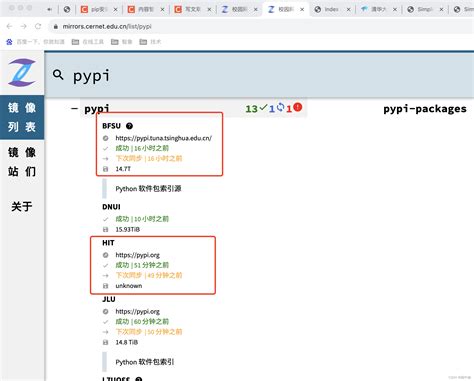Screen dimensions: 474x381
Task: Click the red error status icon
Action: coord(298,107)
